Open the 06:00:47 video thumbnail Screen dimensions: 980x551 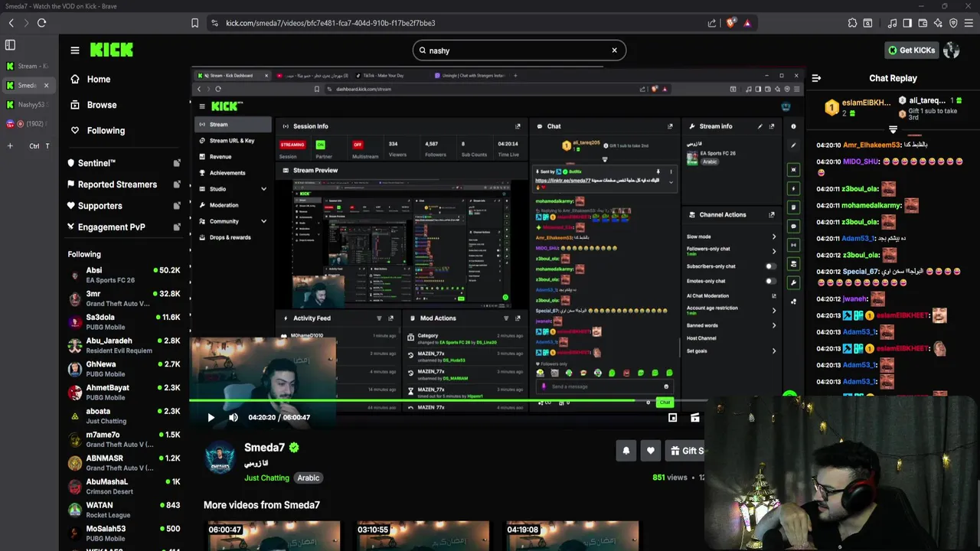tap(273, 536)
